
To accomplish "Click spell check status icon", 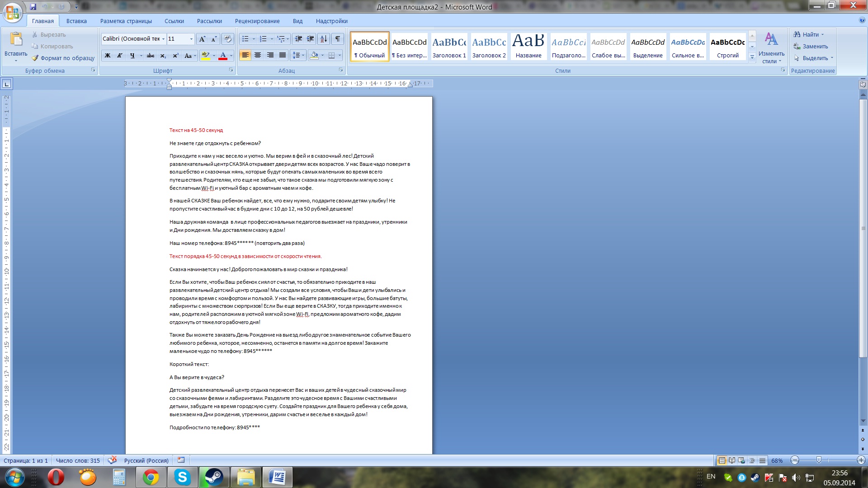I will (112, 460).
